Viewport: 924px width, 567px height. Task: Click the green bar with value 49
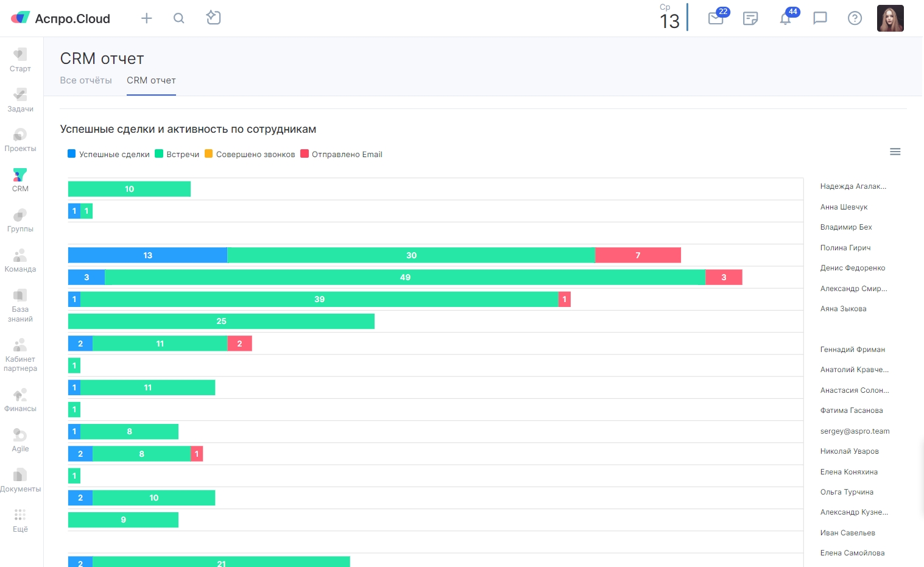(405, 277)
